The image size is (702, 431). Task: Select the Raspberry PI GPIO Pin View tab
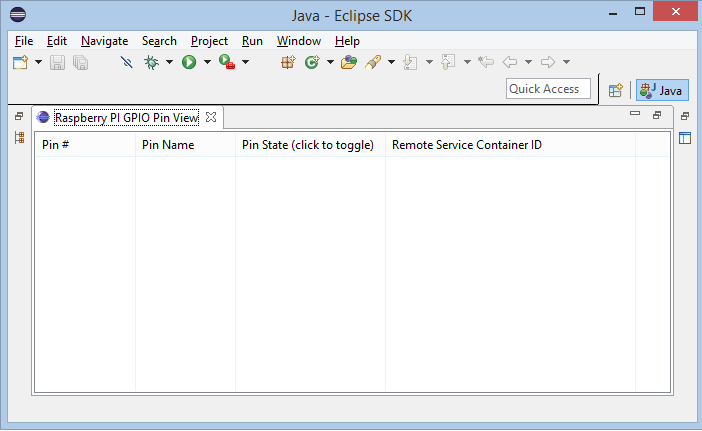click(x=125, y=117)
